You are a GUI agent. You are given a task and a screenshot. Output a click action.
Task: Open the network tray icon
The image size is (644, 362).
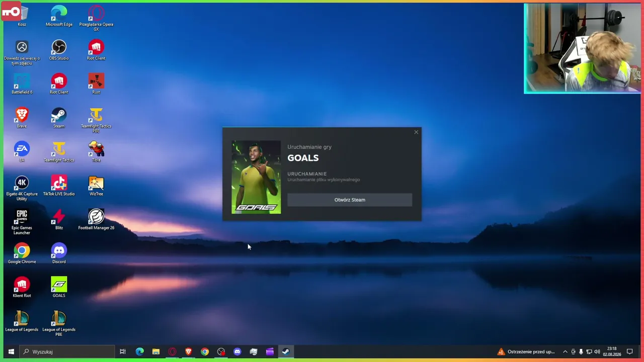pyautogui.click(x=589, y=351)
